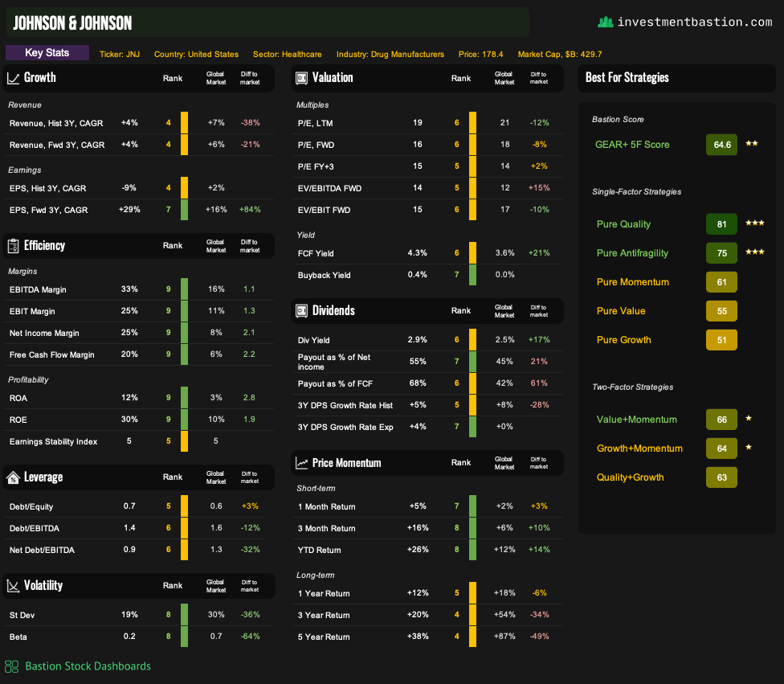
Task: Click the Market Cap, $B: 429.7 label
Action: click(560, 55)
